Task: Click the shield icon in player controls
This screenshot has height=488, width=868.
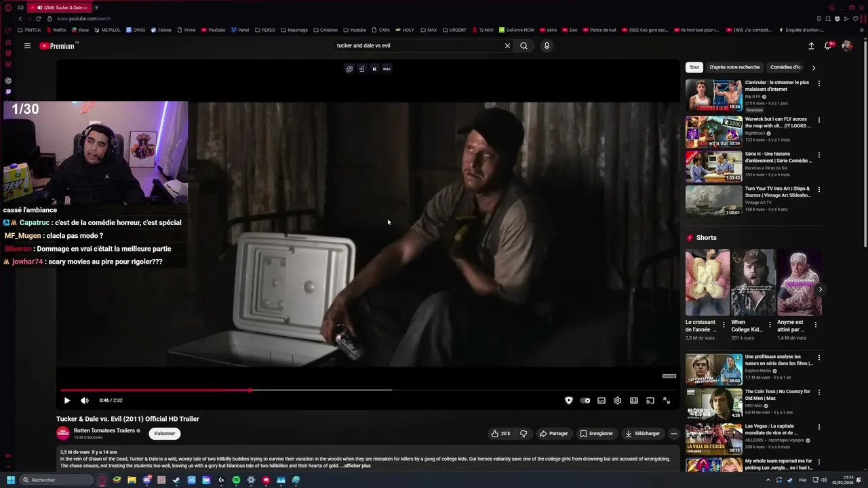Action: coord(569,401)
